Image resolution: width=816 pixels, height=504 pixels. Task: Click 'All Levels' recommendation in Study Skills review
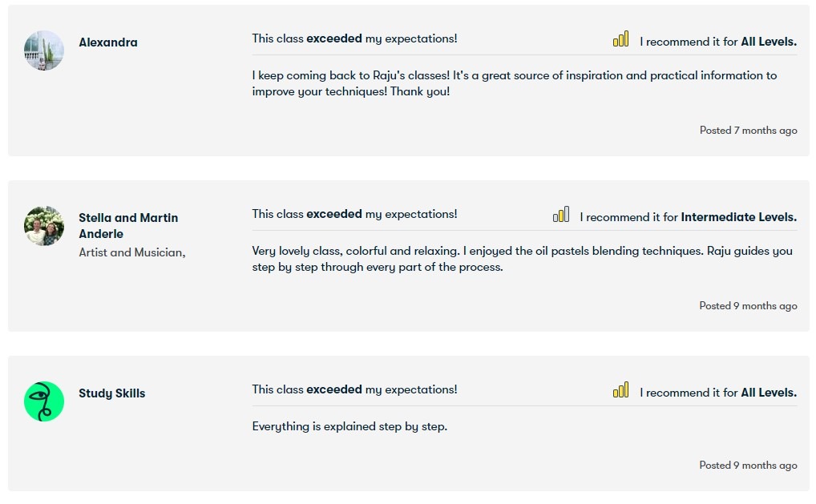[769, 393]
